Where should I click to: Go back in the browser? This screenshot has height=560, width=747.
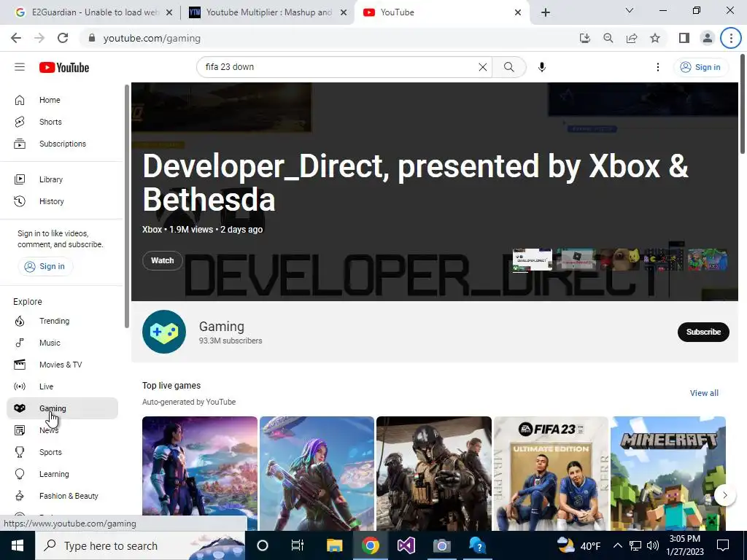[16, 38]
